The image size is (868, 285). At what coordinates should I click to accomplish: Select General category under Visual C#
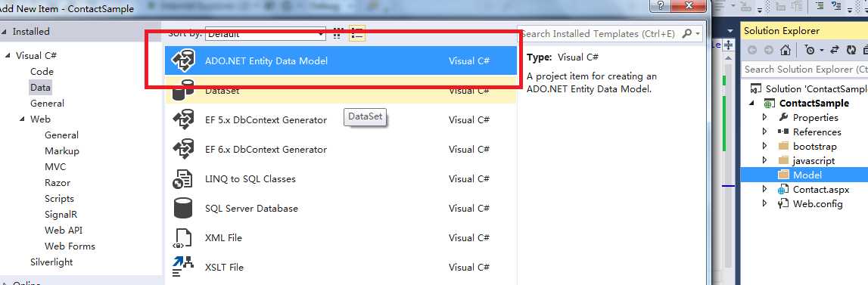pos(47,103)
